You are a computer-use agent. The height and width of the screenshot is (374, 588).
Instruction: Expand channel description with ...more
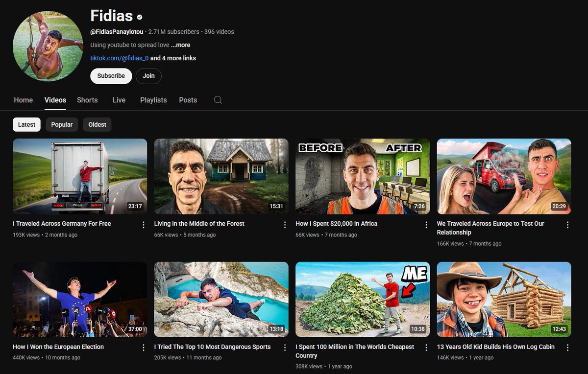pyautogui.click(x=181, y=45)
